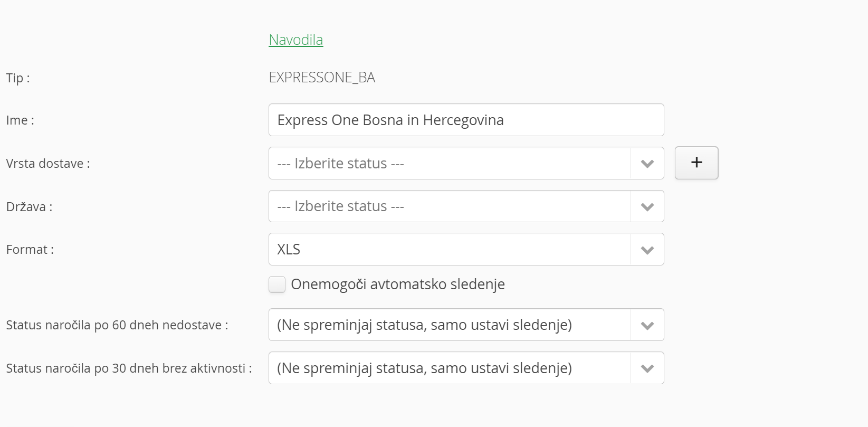Add delivery type with the plus button

coord(696,163)
